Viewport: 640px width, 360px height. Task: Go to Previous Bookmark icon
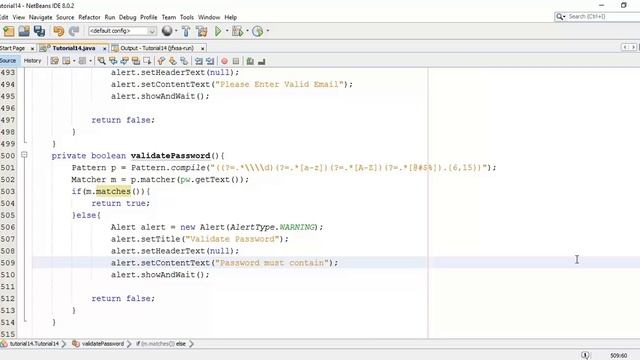pos(161,61)
